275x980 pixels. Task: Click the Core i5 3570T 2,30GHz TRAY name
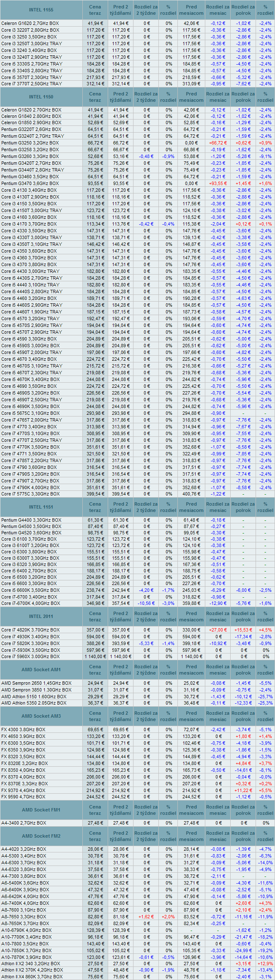click(x=32, y=77)
